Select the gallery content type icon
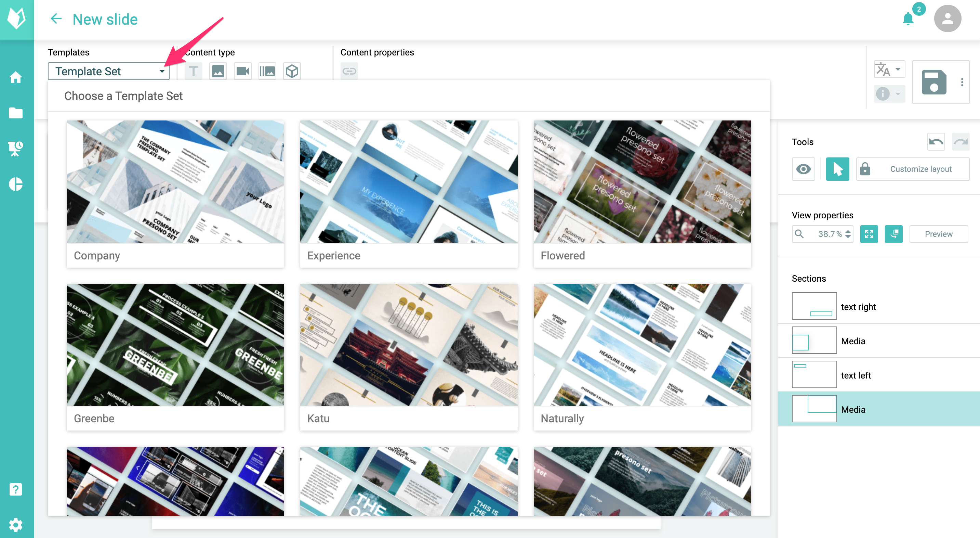980x538 pixels. tap(267, 71)
